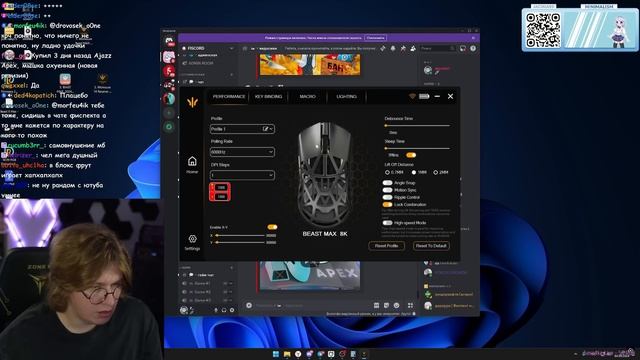Open Discord user settings gear
Viewport: 640px width, 360px height.
(232, 310)
